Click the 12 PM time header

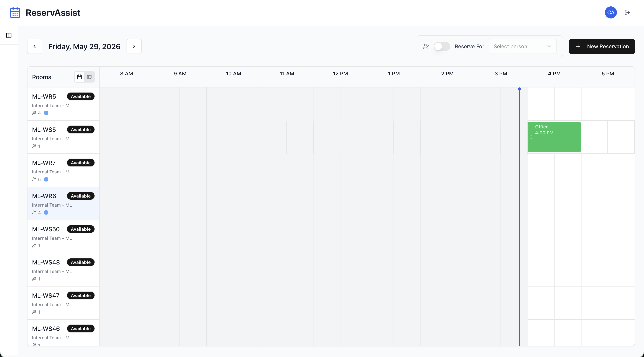340,74
